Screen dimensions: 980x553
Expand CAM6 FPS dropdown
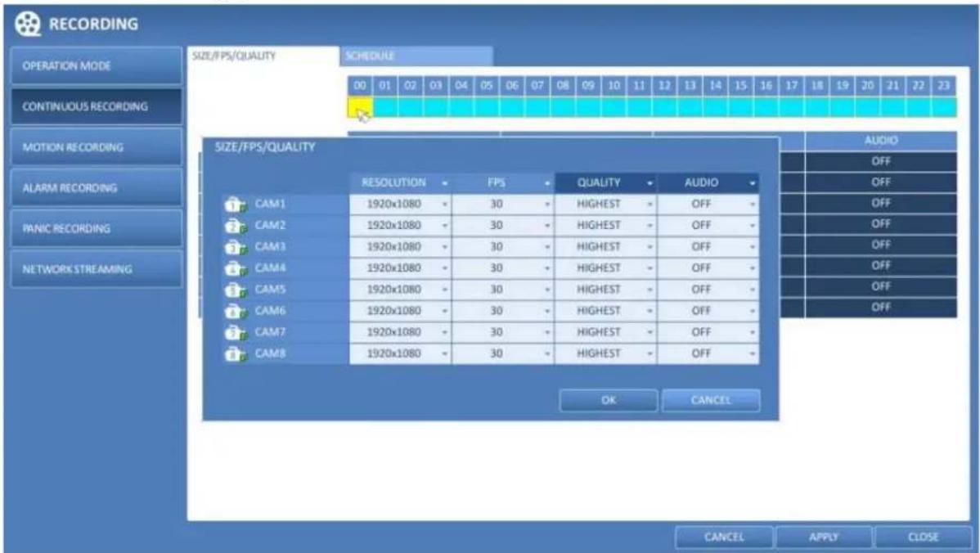(x=502, y=311)
